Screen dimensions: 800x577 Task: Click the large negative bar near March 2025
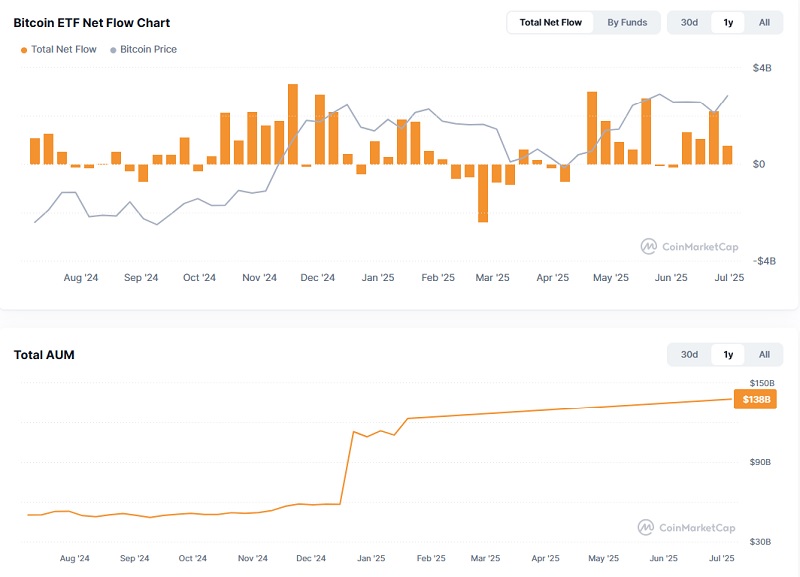coord(483,193)
